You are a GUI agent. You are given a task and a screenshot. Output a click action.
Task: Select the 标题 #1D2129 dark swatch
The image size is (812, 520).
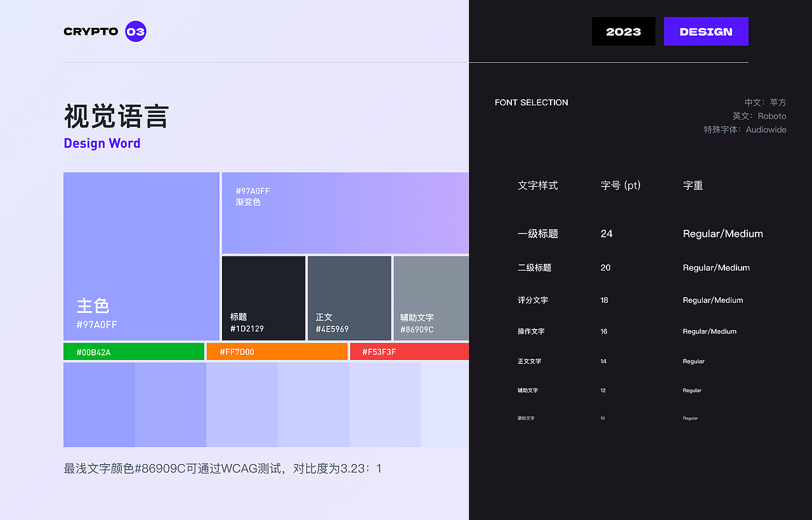pyautogui.click(x=263, y=298)
